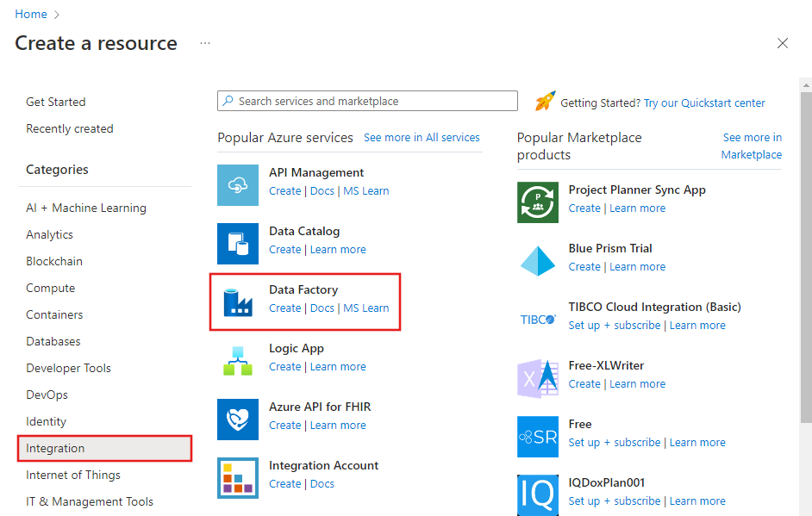
Task: Click the Data Factory icon
Action: pos(238,302)
